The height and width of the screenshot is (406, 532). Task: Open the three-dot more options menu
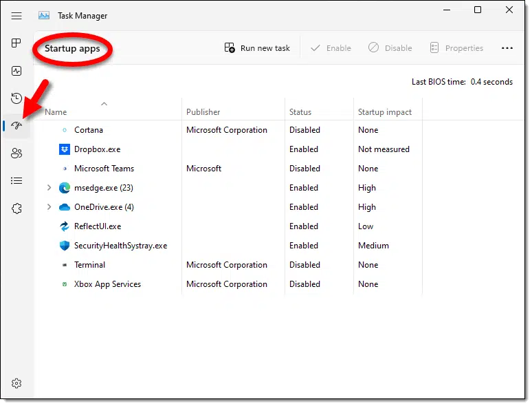coord(507,48)
